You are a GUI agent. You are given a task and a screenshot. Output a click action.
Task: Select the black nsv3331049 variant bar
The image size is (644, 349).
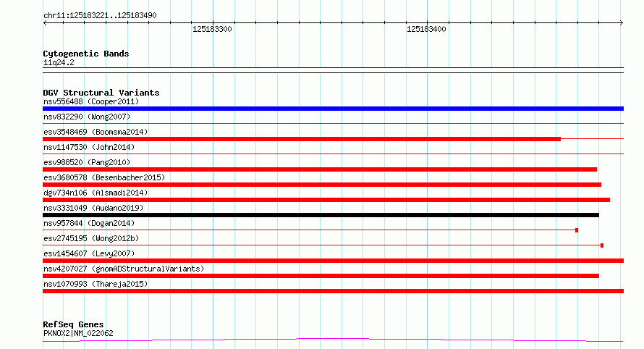[321, 215]
